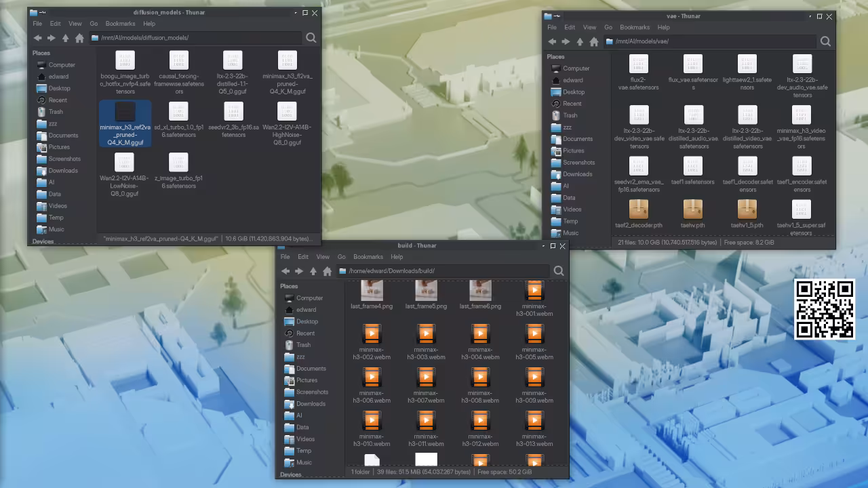Click Forward arrow in build window
Viewport: 868px width, 488px height.
[x=299, y=271]
